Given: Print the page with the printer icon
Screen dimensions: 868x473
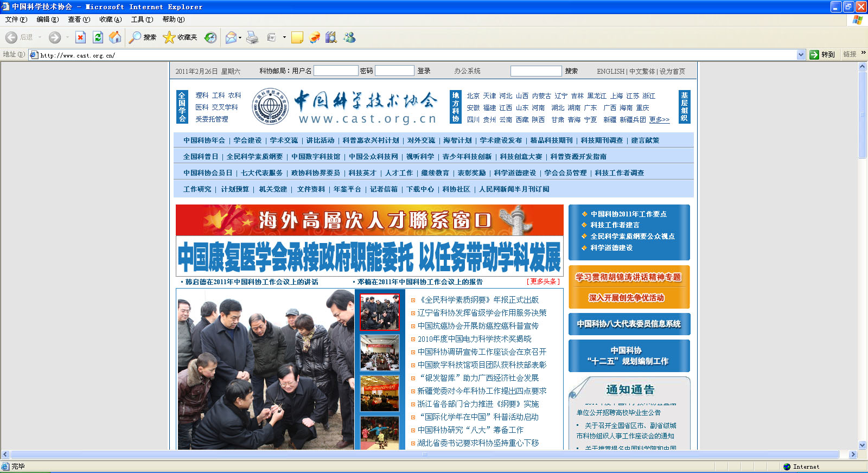Looking at the screenshot, I should pos(252,37).
